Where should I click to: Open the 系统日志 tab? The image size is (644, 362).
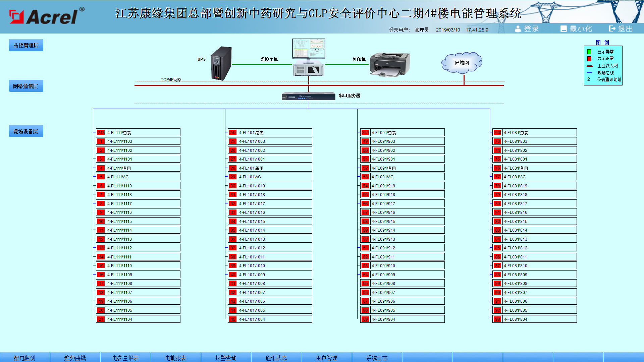tap(377, 358)
